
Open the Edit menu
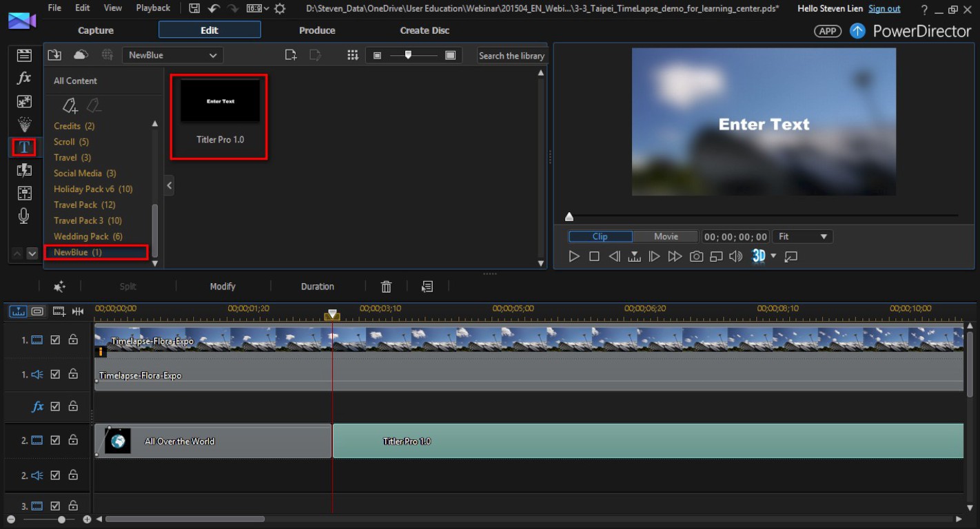click(x=83, y=8)
